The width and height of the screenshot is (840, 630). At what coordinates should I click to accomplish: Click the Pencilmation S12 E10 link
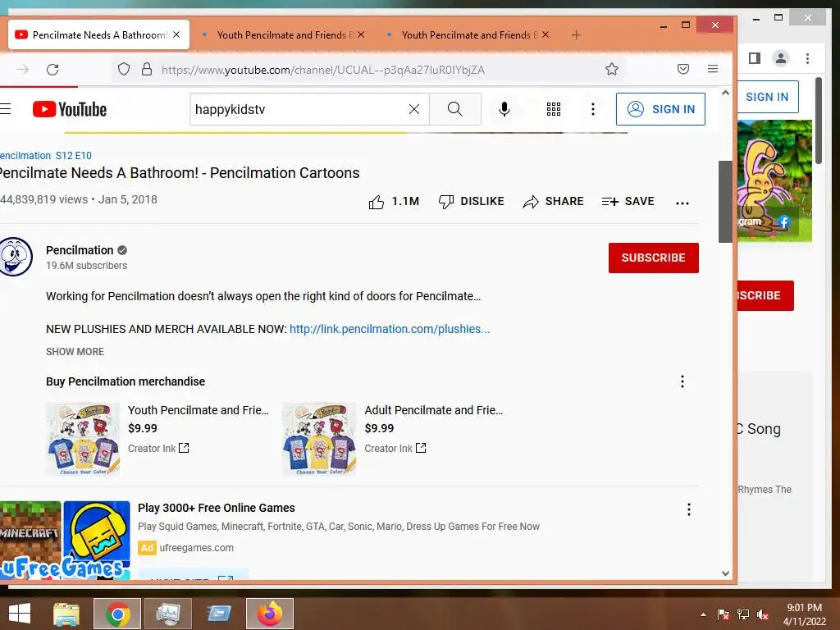coord(46,155)
